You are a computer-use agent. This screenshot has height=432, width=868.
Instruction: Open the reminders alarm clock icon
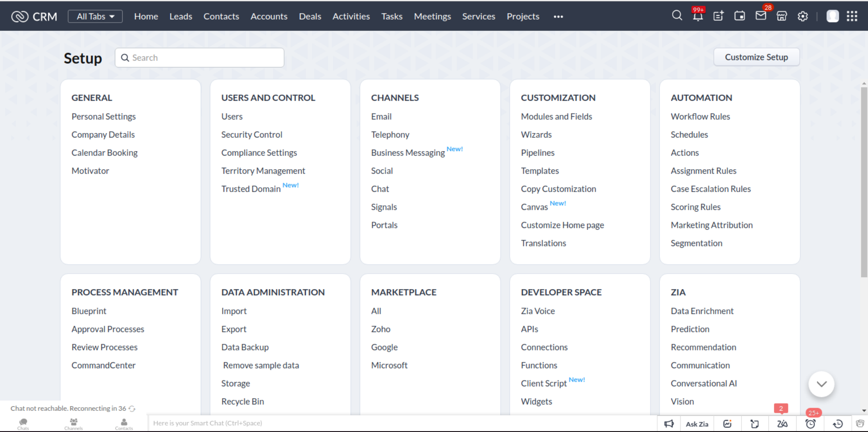(x=810, y=423)
